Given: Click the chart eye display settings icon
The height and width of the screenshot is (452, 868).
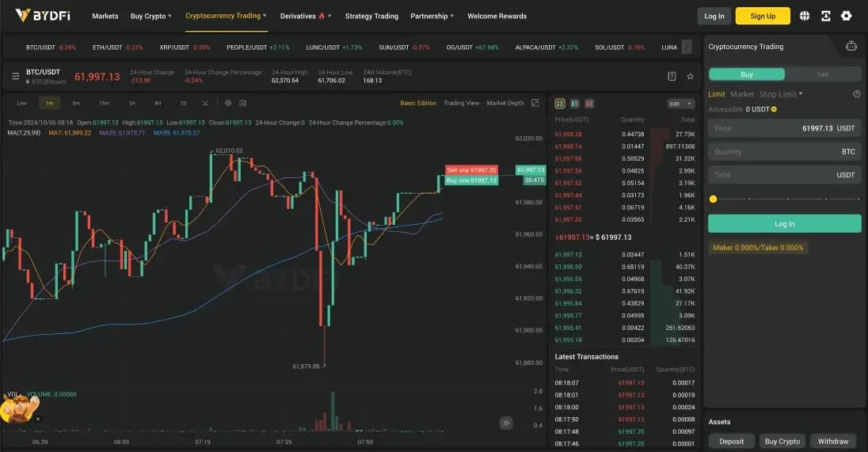Looking at the screenshot, I should [x=228, y=103].
